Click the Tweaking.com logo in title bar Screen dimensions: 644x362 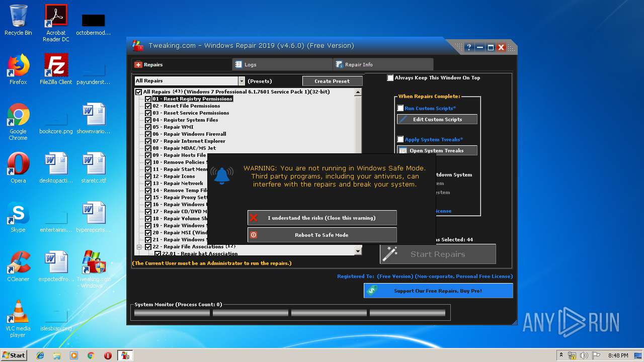(x=137, y=46)
